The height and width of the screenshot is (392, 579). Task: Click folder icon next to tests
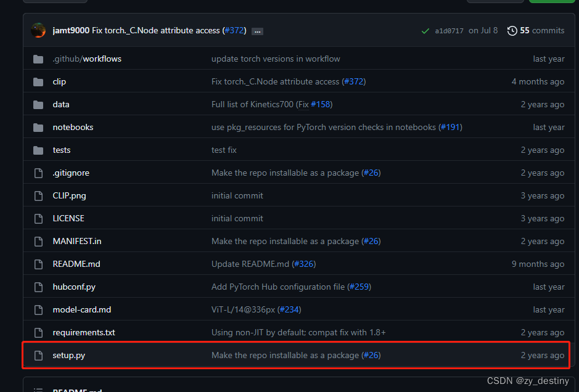click(38, 150)
